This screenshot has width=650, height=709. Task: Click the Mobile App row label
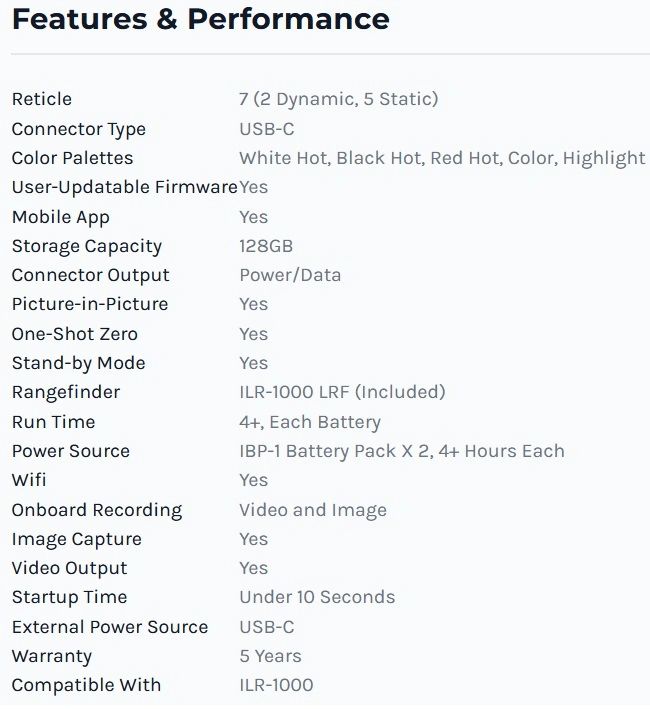61,217
